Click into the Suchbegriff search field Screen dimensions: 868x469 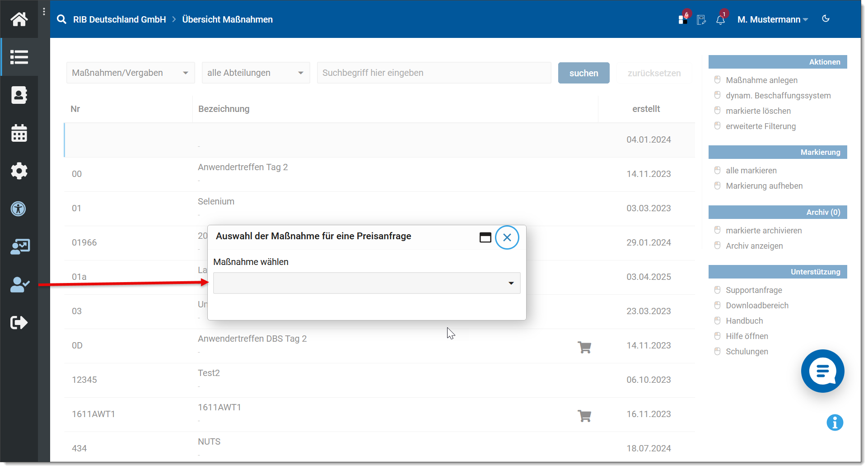434,73
